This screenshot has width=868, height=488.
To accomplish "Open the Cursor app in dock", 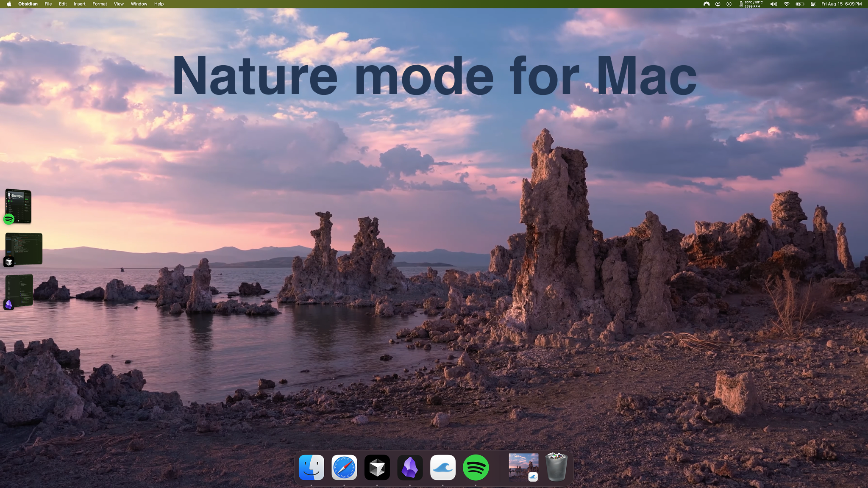I will (x=377, y=468).
